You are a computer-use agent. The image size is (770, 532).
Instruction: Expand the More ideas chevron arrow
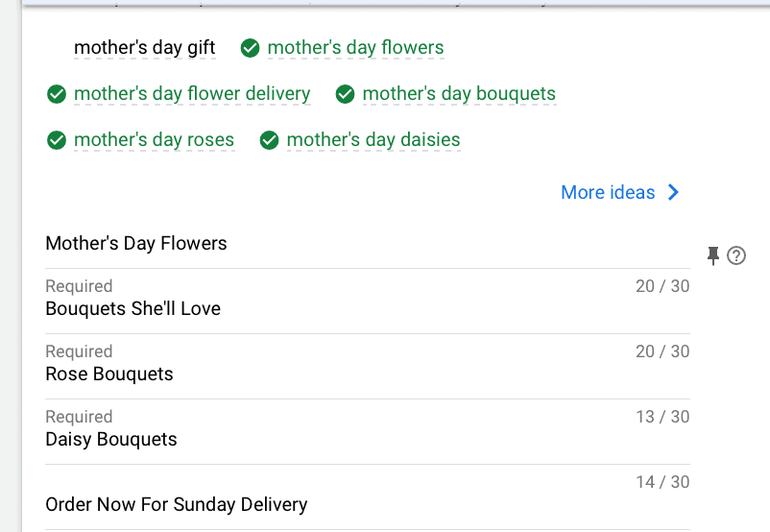point(673,192)
